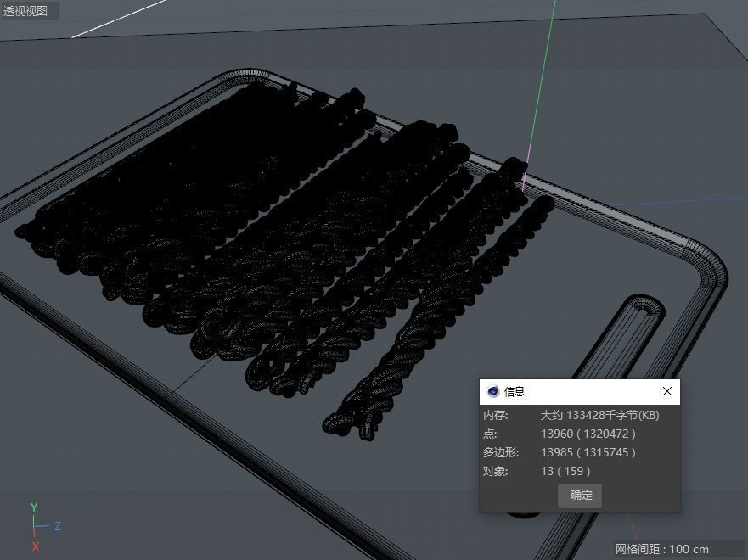The width and height of the screenshot is (748, 560).
Task: Click the 多边形: label
Action: [x=500, y=452]
